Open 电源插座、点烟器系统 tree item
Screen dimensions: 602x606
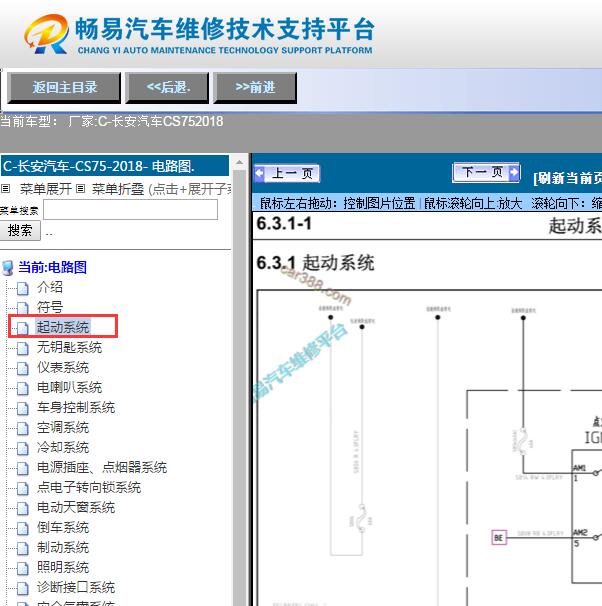[x=102, y=468]
